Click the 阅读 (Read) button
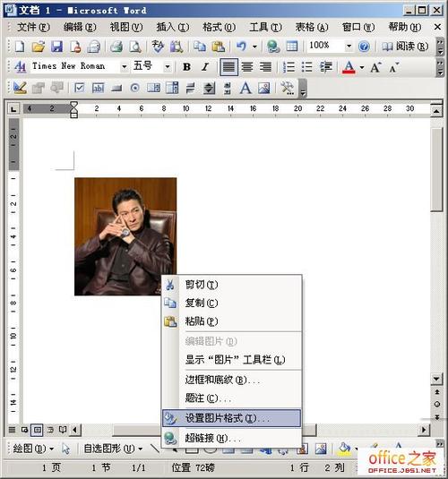Viewport: 448px width, 479px height. click(405, 47)
